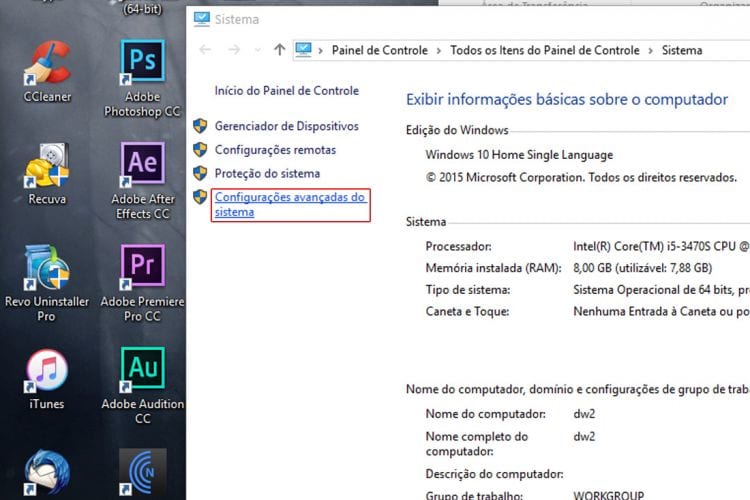Image resolution: width=750 pixels, height=500 pixels.
Task: Open recent locations dropdown arrow
Action: 257,50
